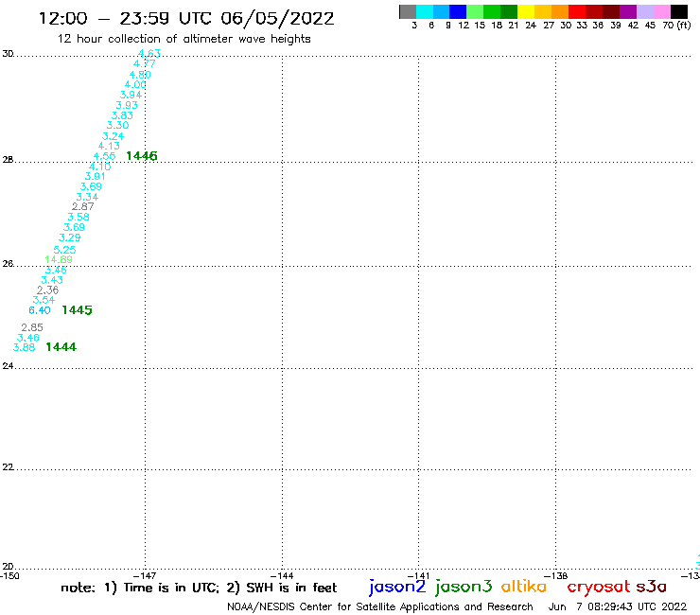Click the 3.54 wave height value
This screenshot has height=615, width=700.
click(x=44, y=300)
